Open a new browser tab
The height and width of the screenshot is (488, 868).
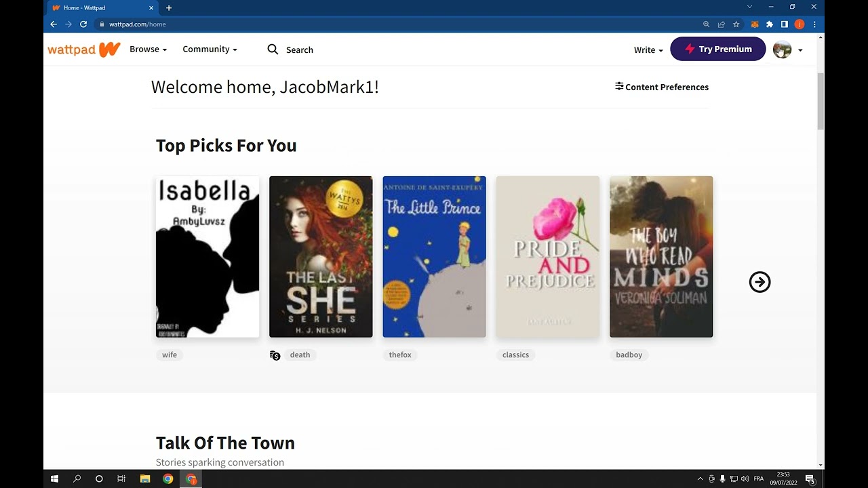click(x=169, y=8)
